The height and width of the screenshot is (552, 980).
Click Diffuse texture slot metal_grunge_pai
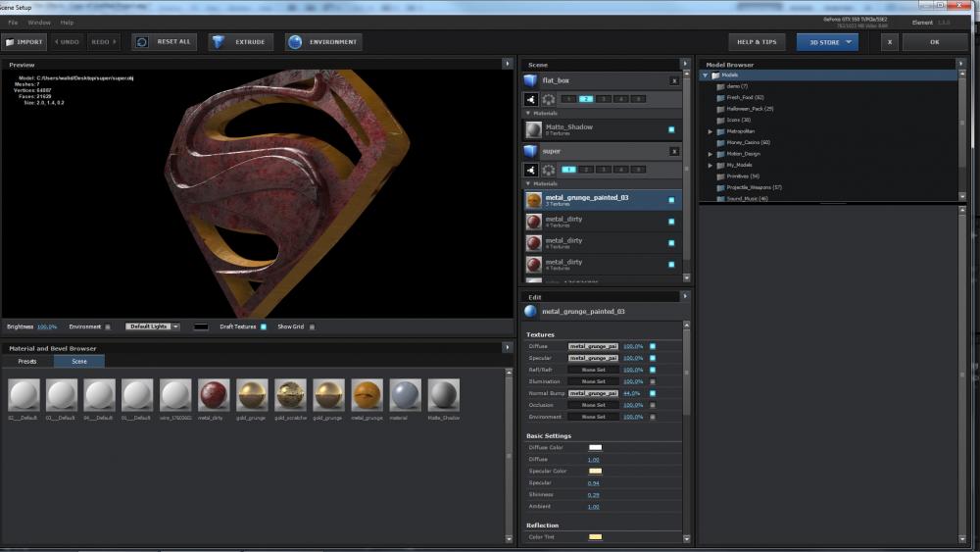coord(593,346)
